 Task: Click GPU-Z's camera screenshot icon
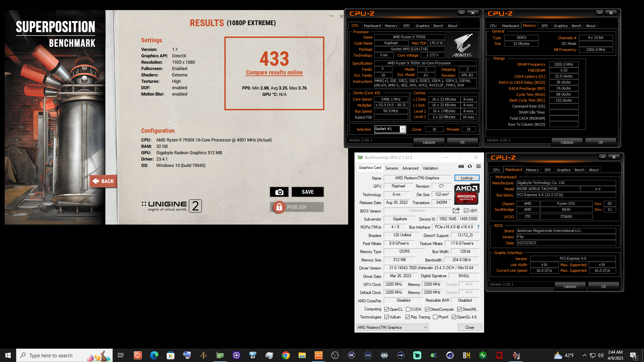point(461,166)
